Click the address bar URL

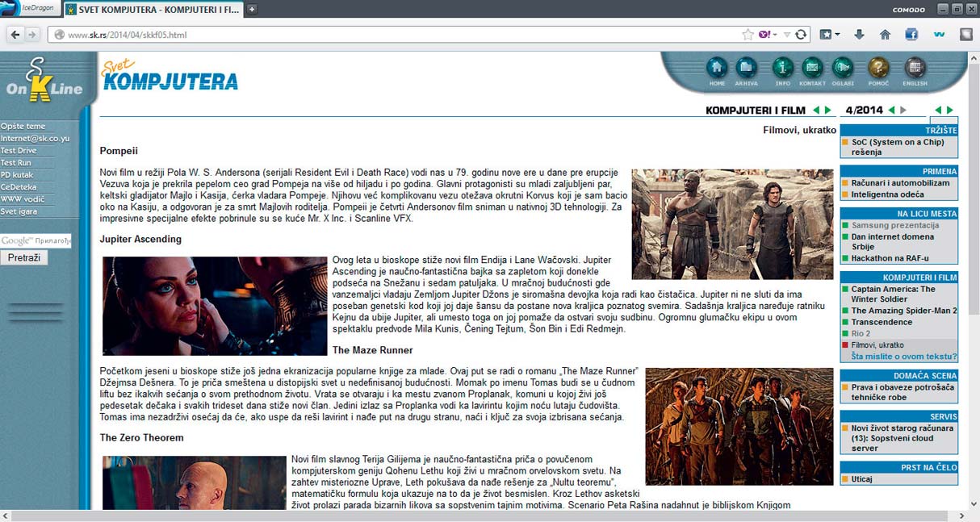[128, 35]
